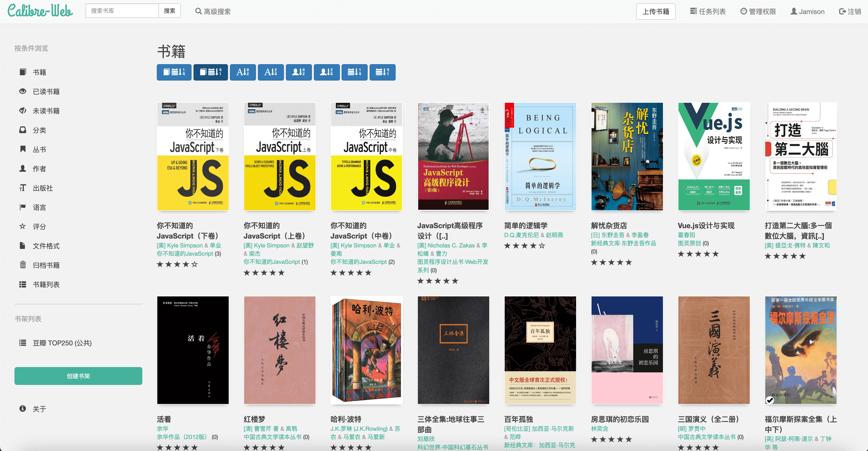This screenshot has height=451, width=868.
Task: Sort by title A to Z
Action: coord(243,72)
